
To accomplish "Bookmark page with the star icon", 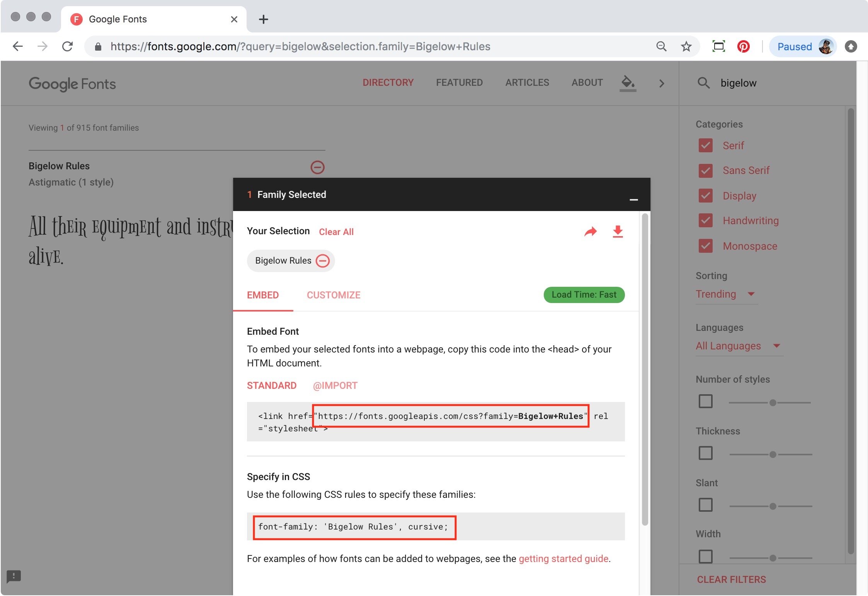I will click(x=686, y=47).
